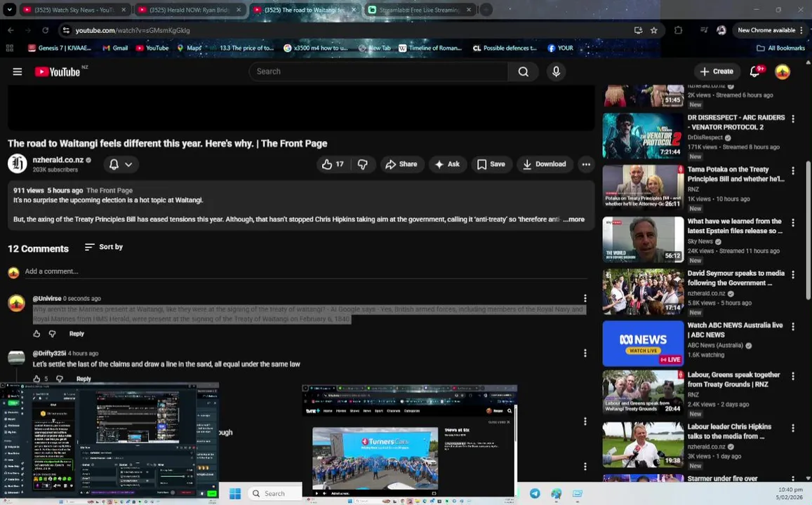The width and height of the screenshot is (812, 505).
Task: Like the @Drifty325i comment
Action: pyautogui.click(x=36, y=379)
